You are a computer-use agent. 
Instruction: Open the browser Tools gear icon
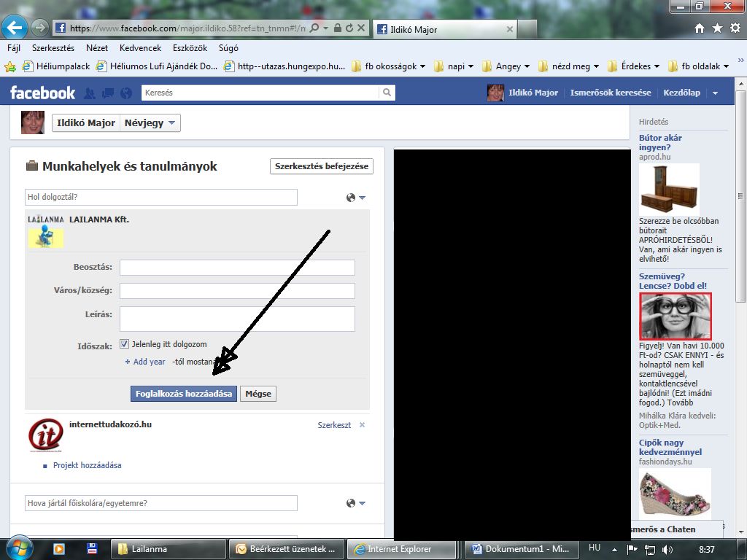[735, 28]
